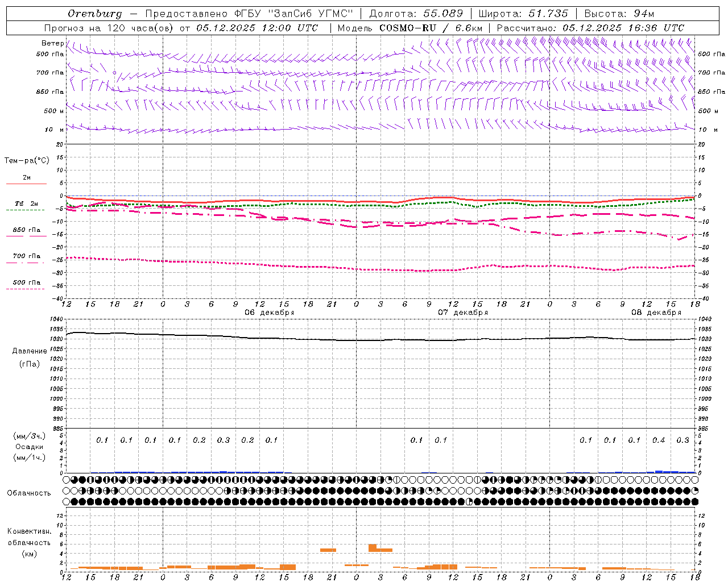Screen dimensions: 728x582
Task: Click the tallest orange convective cloud bar
Action: click(373, 548)
